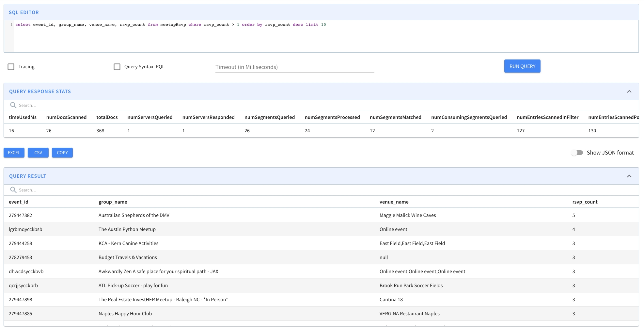Download results using the CSV button
Screen dimensions: 644x331
(x=38, y=153)
